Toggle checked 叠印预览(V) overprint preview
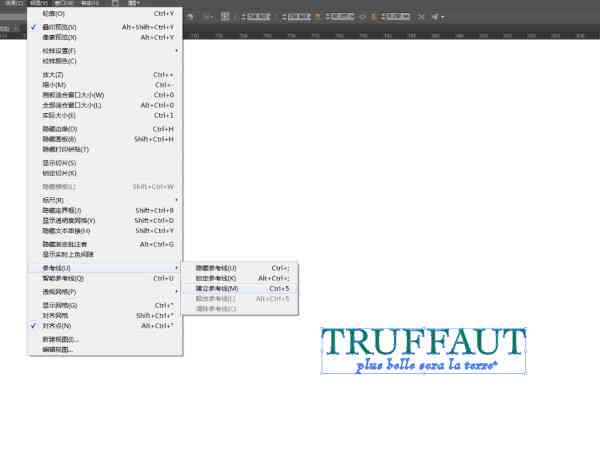Screen dimensions: 600x462 [x=105, y=27]
